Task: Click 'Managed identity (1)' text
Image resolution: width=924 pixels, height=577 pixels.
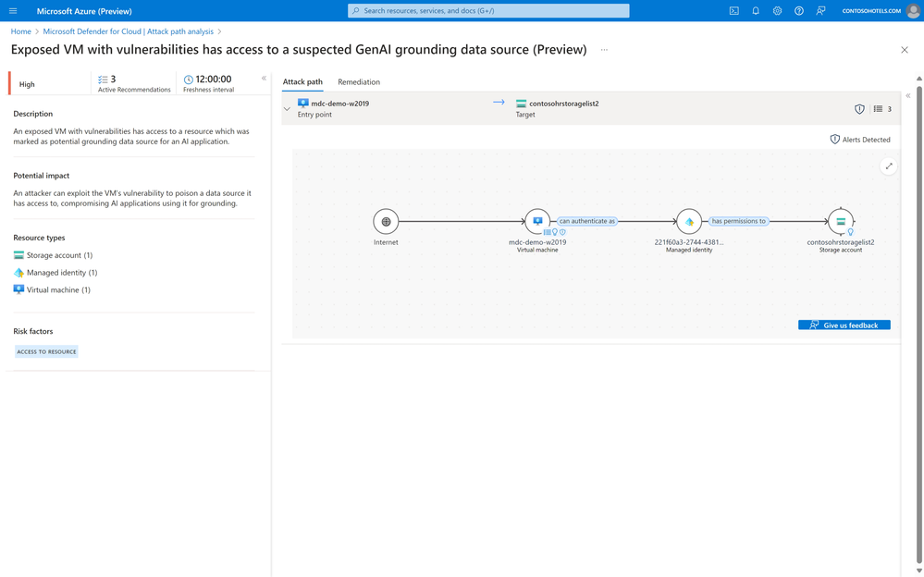Action: (x=62, y=272)
